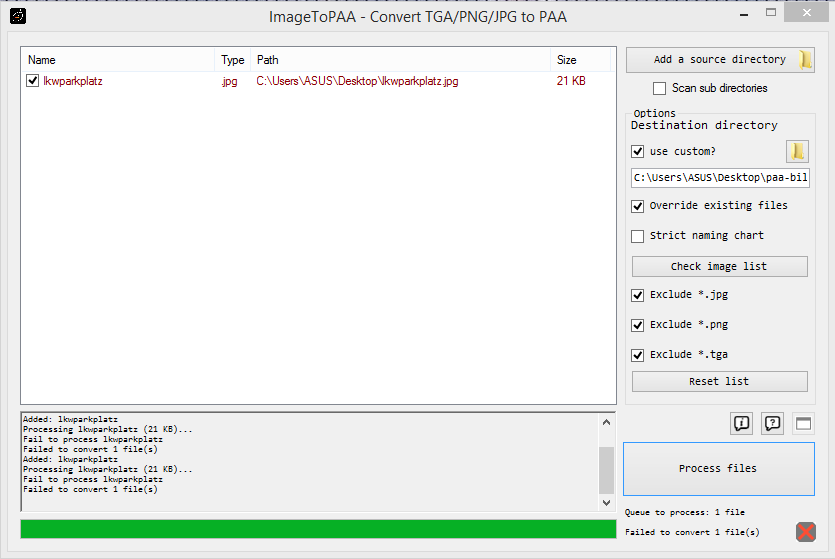Click folder icon on Add source directory
The width and height of the screenshot is (835, 559).
(805, 60)
